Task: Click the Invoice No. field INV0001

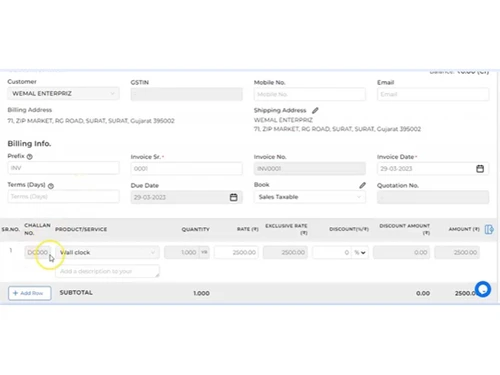Action: [310, 169]
